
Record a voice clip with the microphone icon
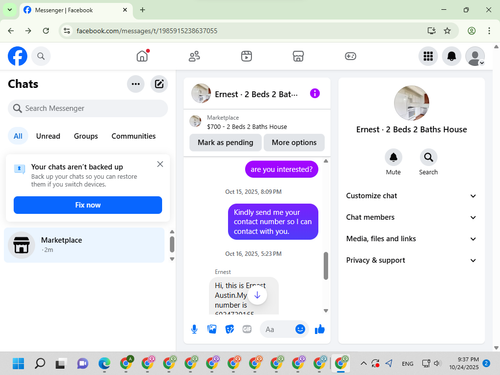click(x=194, y=329)
